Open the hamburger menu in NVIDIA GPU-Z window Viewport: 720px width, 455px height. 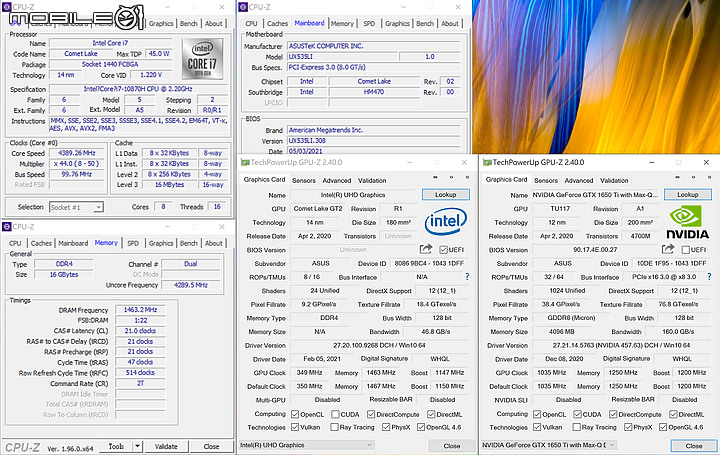coord(709,177)
